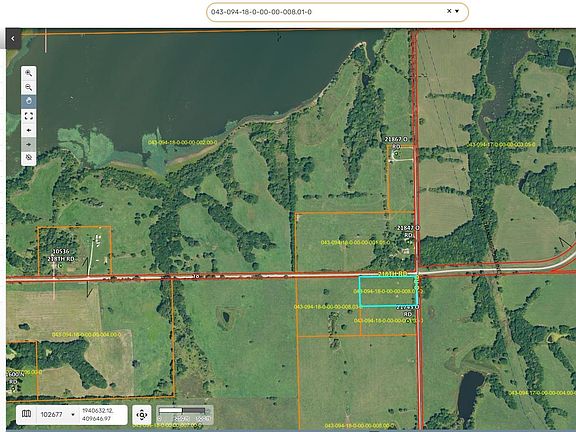Click the zoom out magnifier tool

pyautogui.click(x=29, y=87)
